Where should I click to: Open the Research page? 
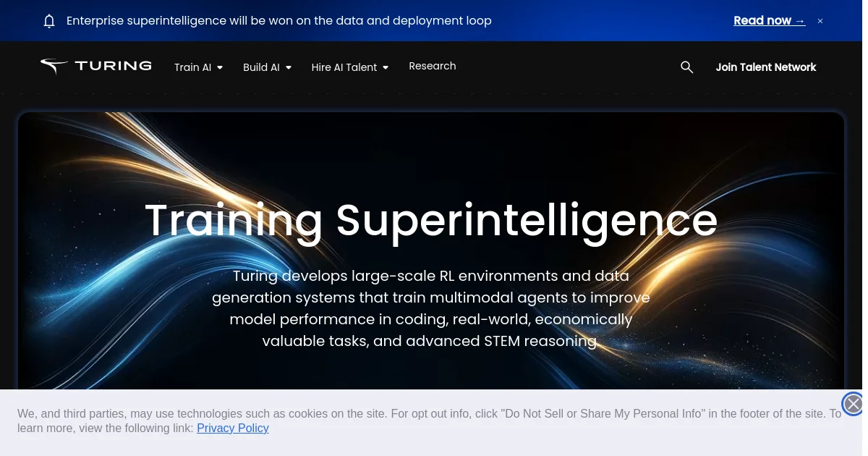pyautogui.click(x=433, y=66)
